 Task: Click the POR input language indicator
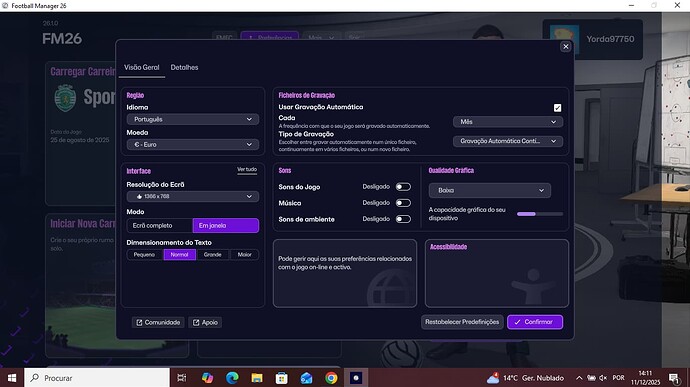618,378
